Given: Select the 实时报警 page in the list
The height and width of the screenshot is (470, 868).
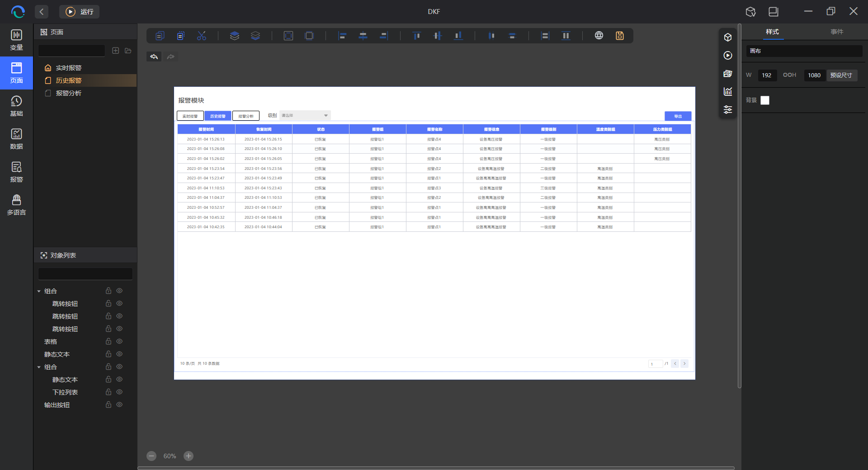Looking at the screenshot, I should tap(85, 68).
